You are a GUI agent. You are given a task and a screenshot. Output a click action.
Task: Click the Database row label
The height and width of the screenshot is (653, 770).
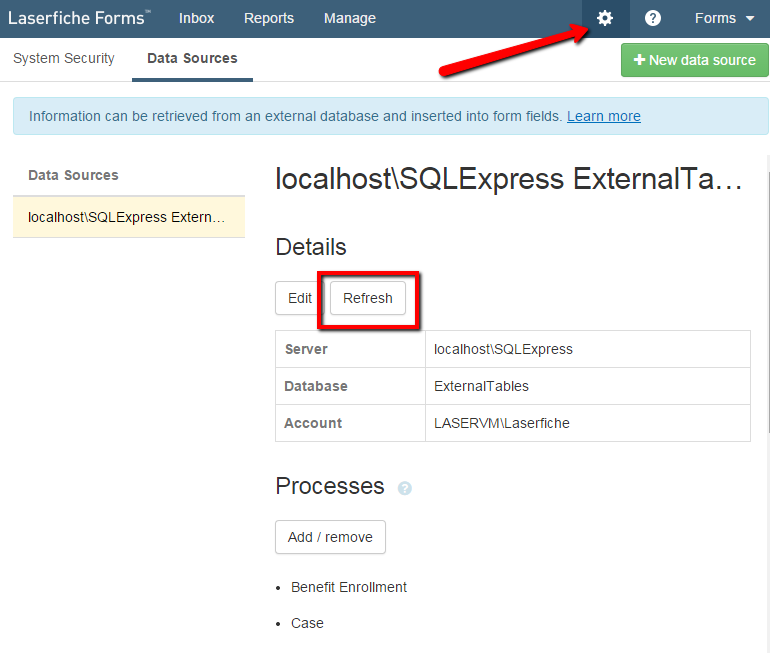coord(316,386)
